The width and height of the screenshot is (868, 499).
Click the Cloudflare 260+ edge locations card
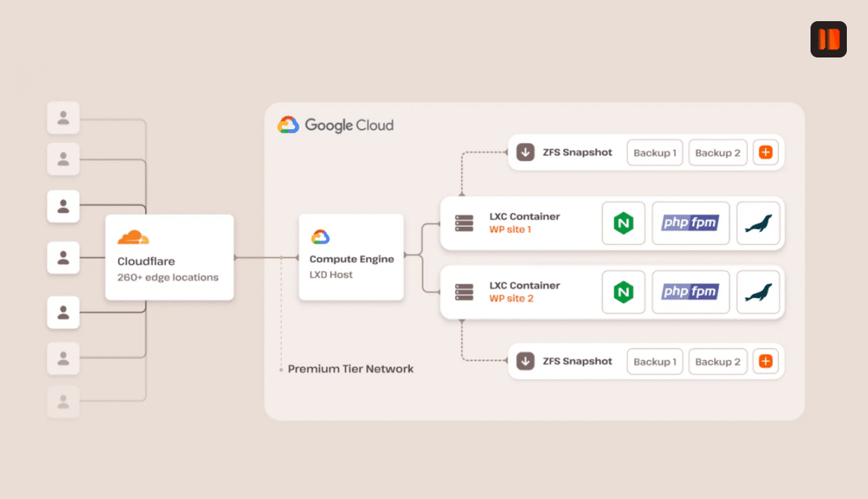coord(169,258)
